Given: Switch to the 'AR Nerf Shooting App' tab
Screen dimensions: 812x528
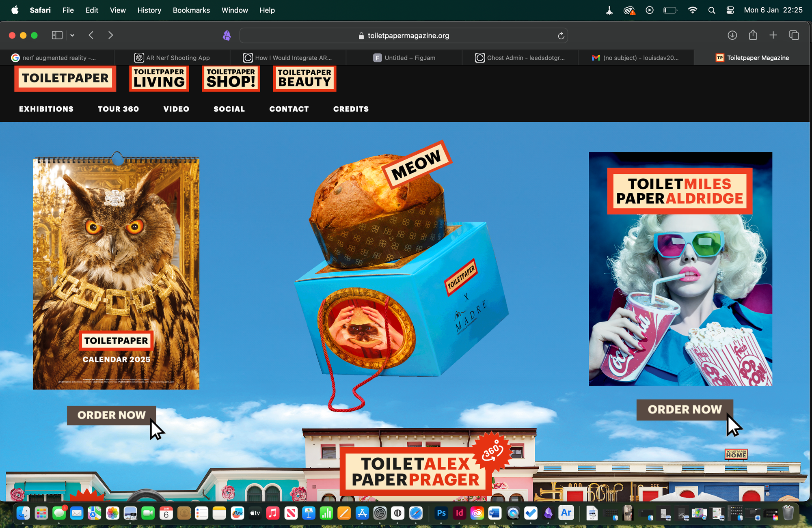Looking at the screenshot, I should point(172,58).
